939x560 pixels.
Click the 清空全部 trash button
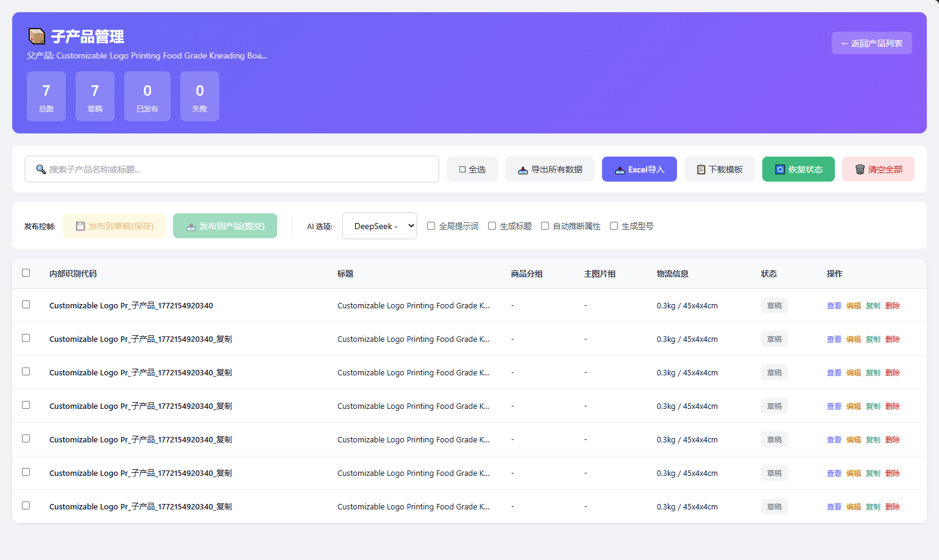(x=878, y=169)
